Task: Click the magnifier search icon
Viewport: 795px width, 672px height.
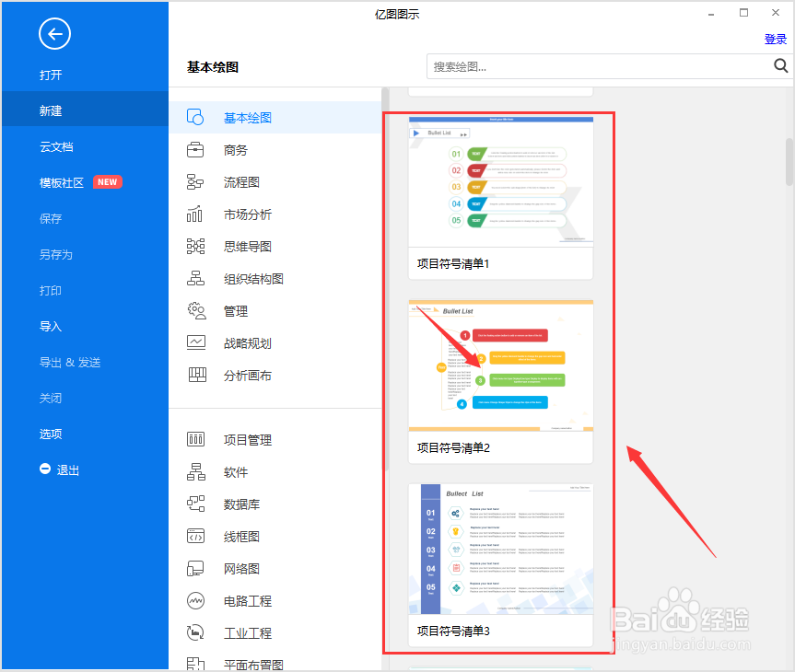Action: pyautogui.click(x=780, y=65)
